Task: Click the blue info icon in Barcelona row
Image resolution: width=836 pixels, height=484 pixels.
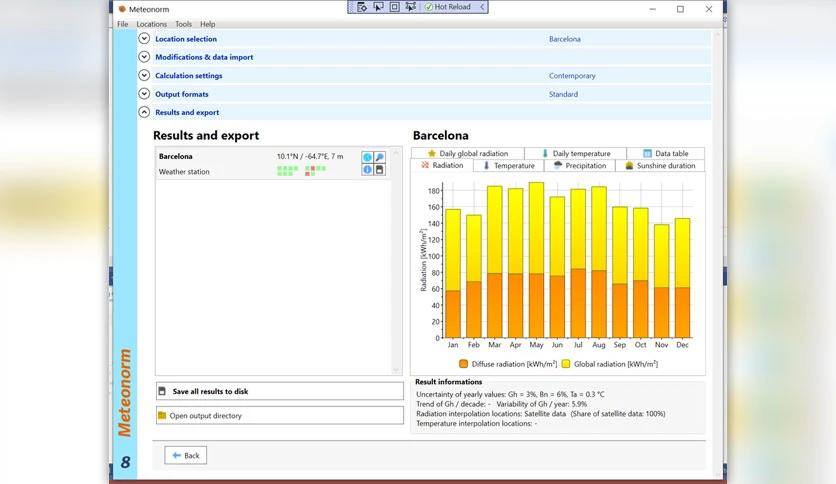Action: tap(367, 170)
